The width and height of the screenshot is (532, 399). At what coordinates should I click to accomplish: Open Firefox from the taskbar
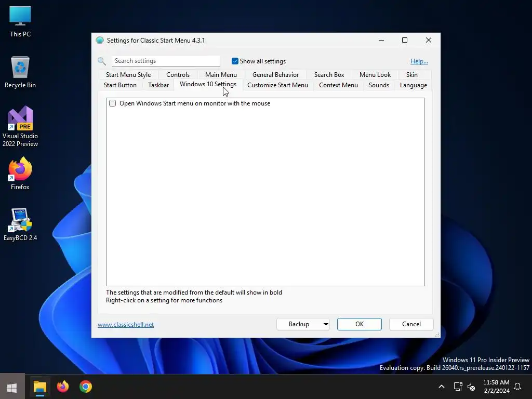[63, 387]
